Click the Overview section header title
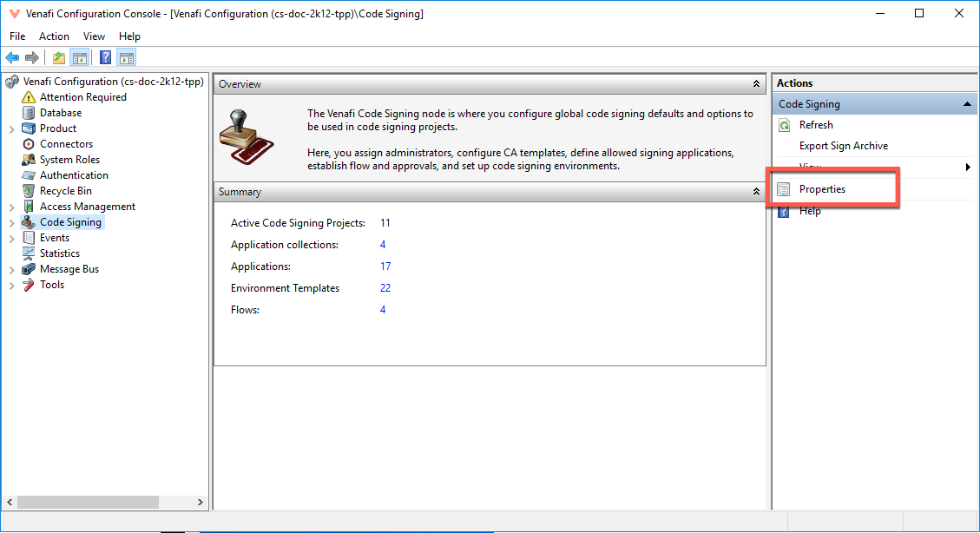 tap(240, 84)
